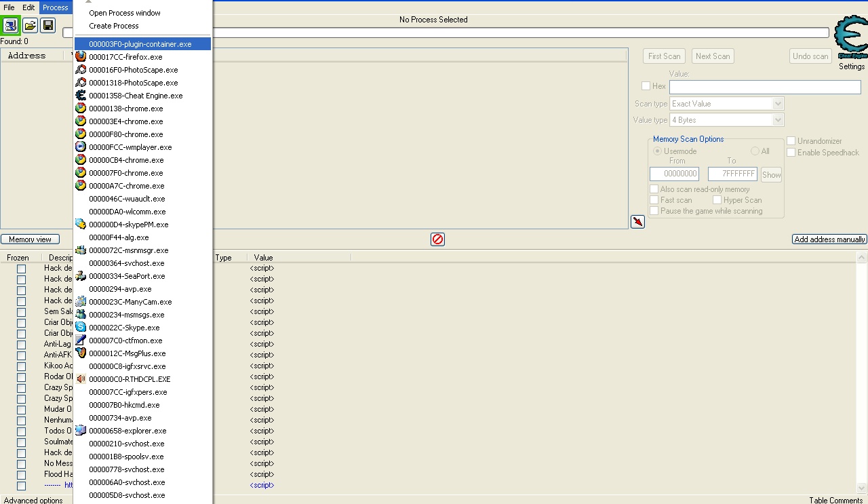
Task: Toggle the Unrandomizer checkbox
Action: point(791,141)
